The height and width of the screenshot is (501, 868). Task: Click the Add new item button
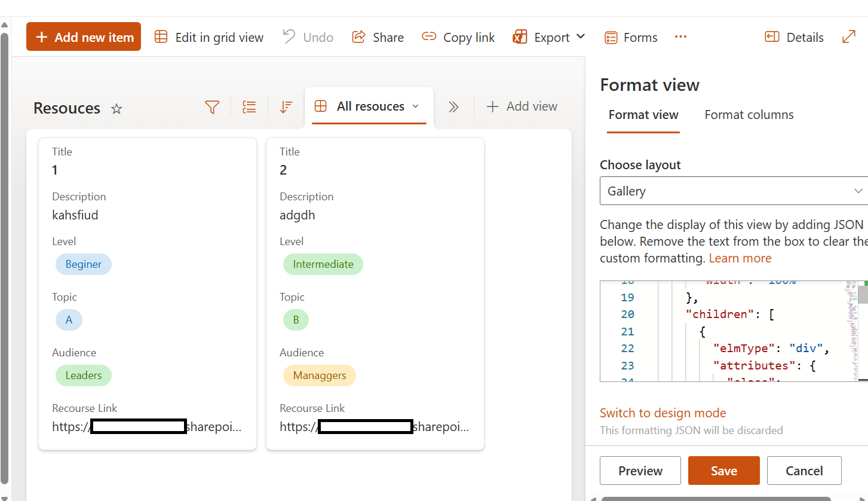84,37
